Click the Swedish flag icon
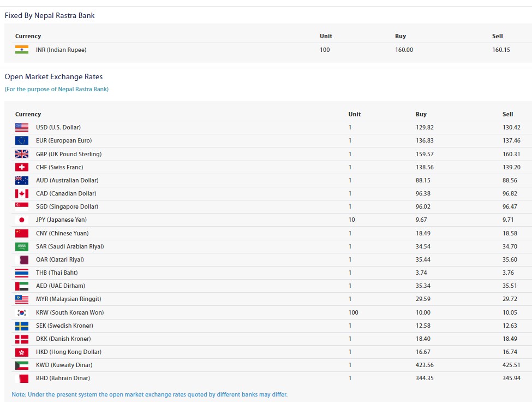 coord(22,326)
